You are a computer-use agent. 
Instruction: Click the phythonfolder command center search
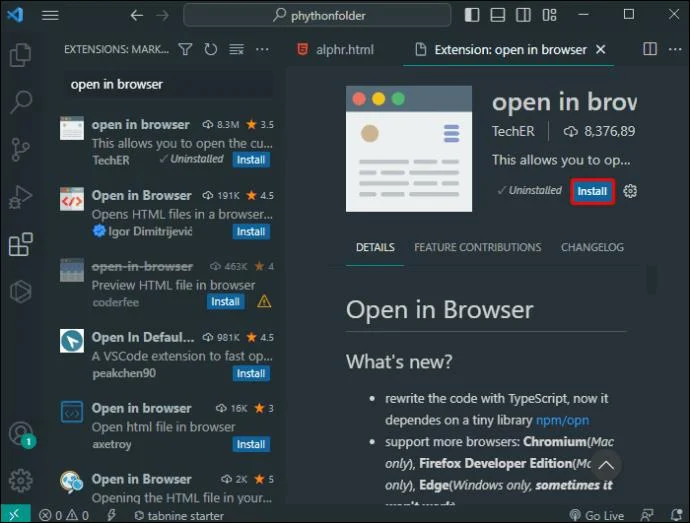click(317, 15)
